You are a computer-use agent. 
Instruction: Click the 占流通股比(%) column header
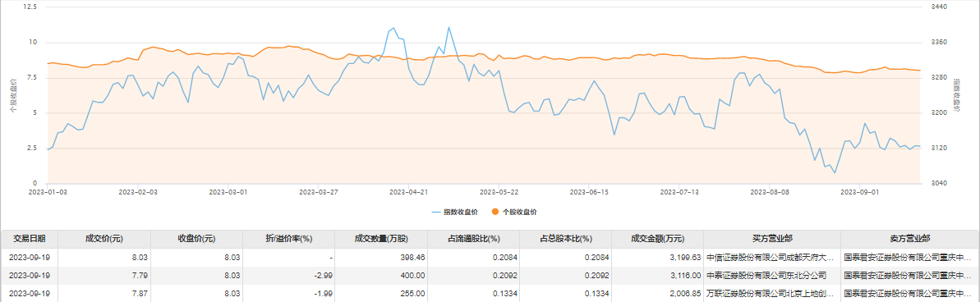click(474, 239)
